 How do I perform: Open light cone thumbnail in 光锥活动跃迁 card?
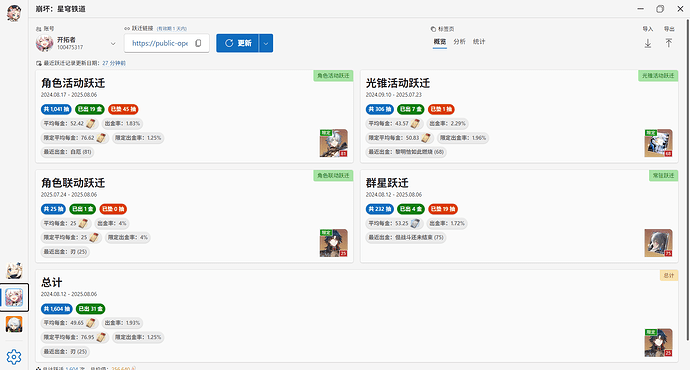658,143
